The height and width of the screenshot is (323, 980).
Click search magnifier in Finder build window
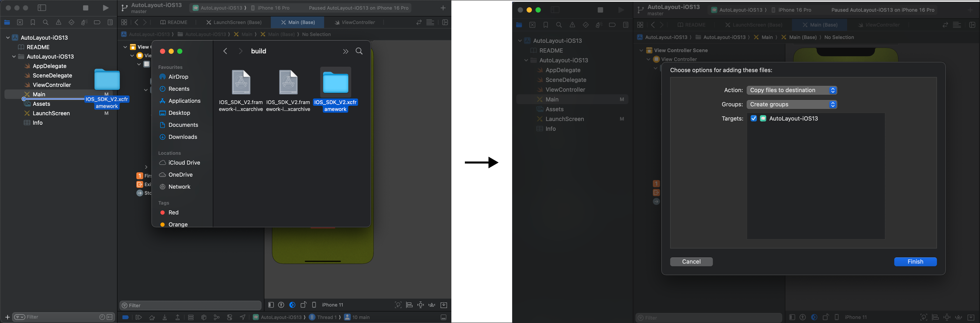(359, 51)
